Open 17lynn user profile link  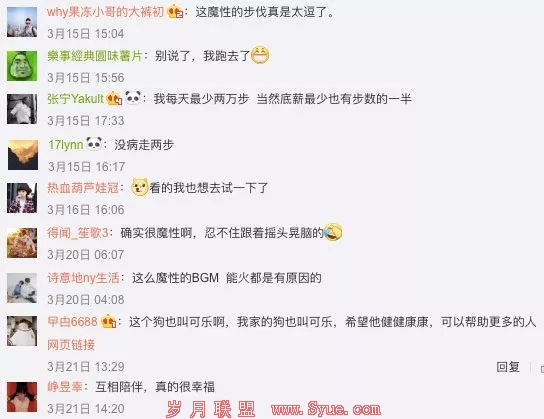(x=66, y=145)
